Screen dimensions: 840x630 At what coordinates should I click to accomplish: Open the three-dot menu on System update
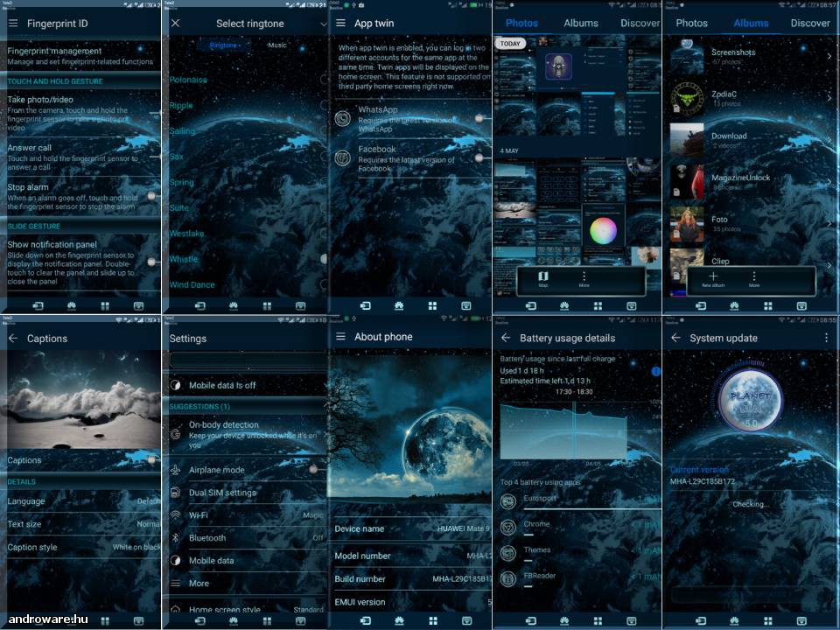826,338
